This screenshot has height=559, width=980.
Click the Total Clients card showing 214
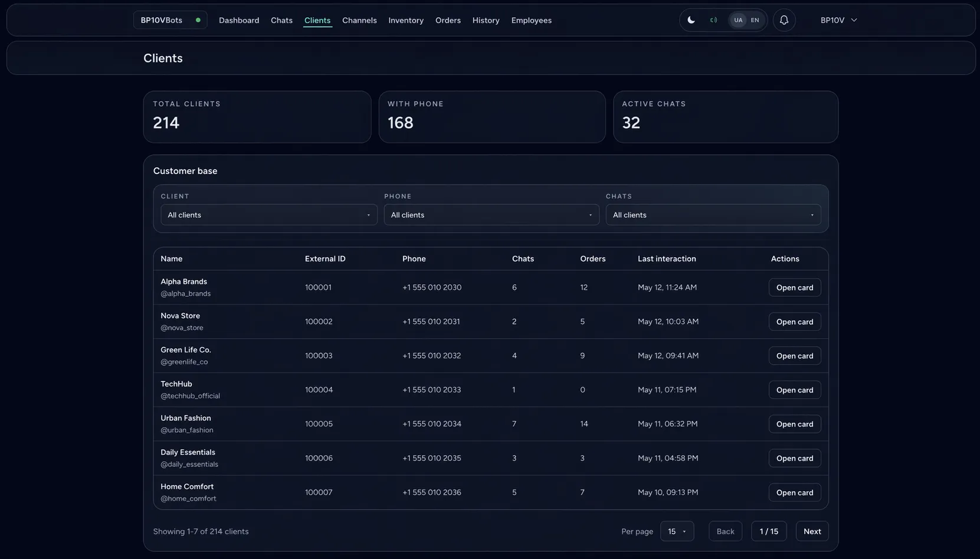pyautogui.click(x=257, y=117)
